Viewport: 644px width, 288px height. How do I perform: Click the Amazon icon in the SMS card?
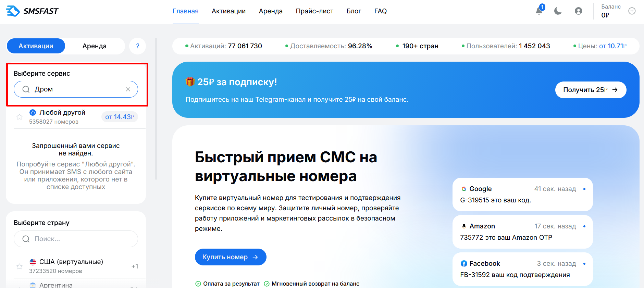tap(464, 226)
